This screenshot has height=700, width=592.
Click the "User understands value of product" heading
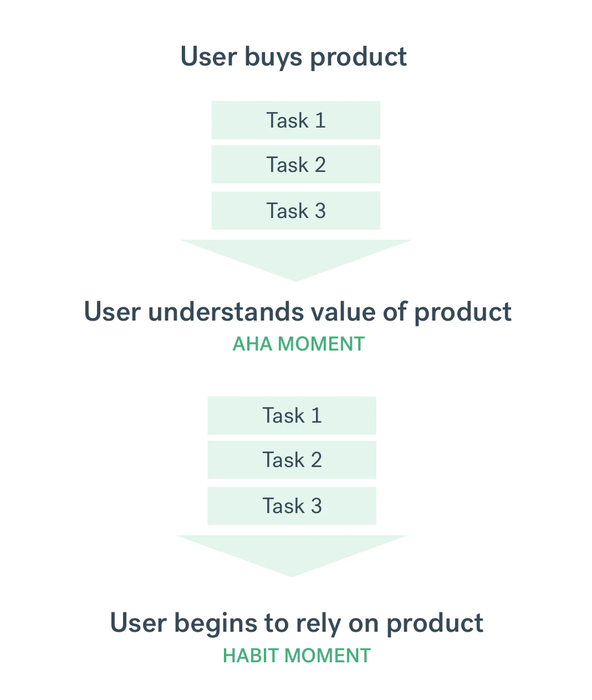click(x=298, y=312)
